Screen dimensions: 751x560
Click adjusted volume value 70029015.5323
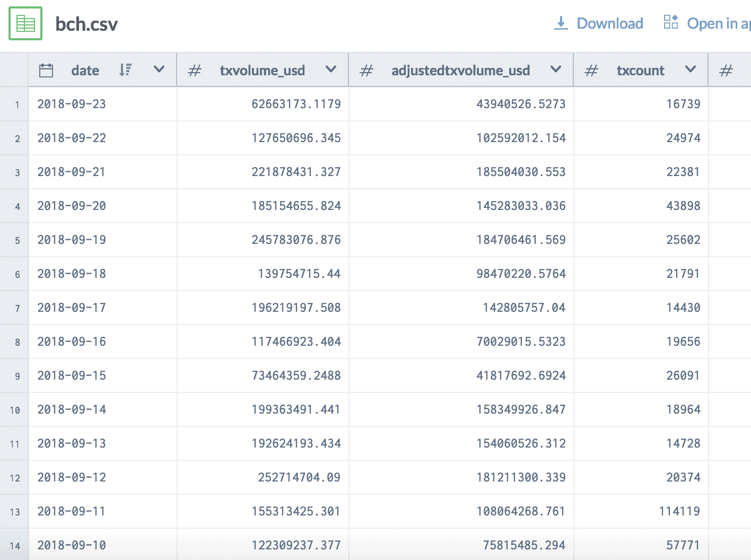pyautogui.click(x=521, y=342)
